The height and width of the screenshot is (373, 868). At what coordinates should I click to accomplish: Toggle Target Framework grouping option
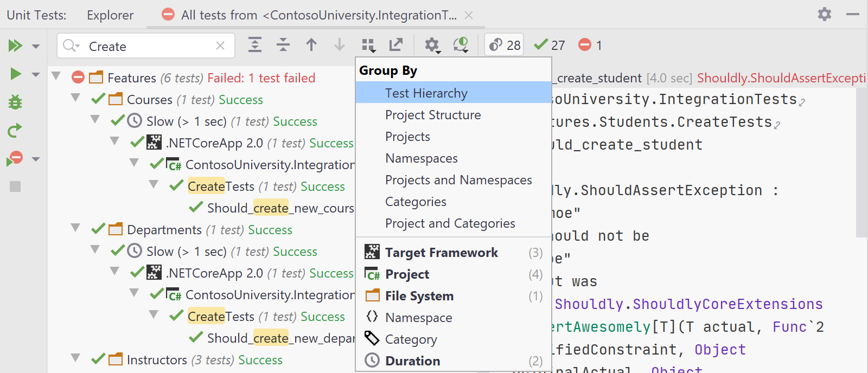click(x=454, y=252)
